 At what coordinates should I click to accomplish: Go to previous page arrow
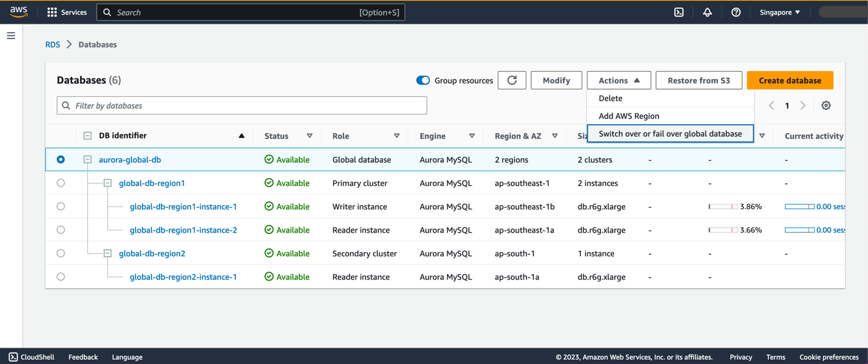tap(771, 106)
